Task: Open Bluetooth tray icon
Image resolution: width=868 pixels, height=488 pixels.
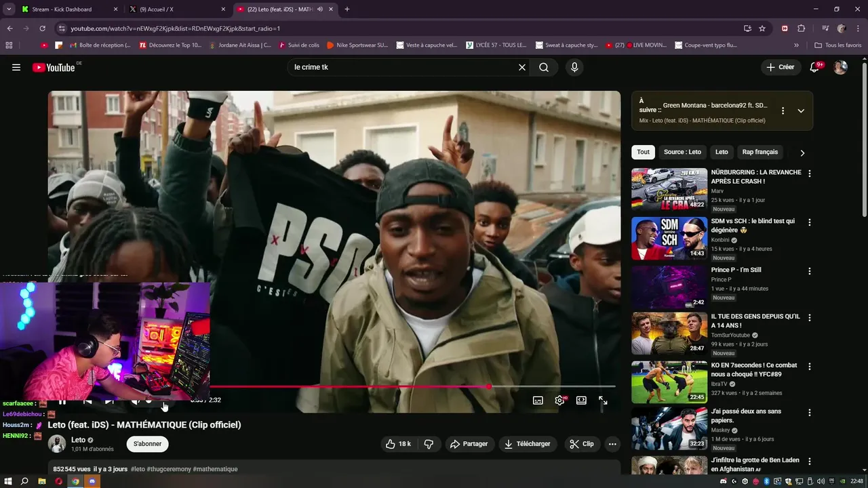Action: tap(766, 481)
